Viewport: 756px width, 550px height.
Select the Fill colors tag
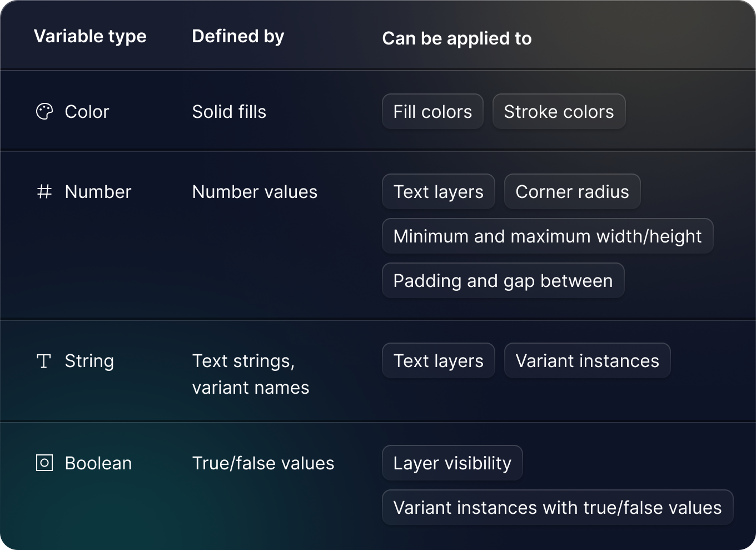[x=432, y=112]
